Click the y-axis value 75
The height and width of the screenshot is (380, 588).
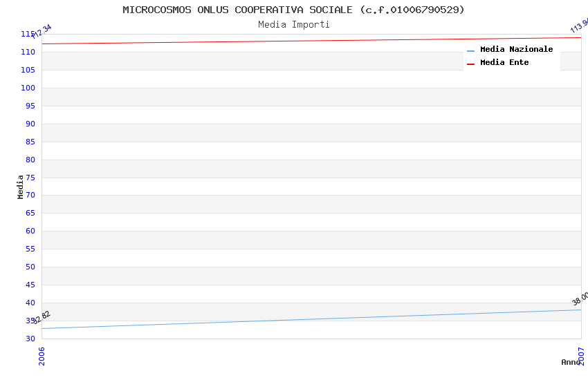(x=30, y=178)
